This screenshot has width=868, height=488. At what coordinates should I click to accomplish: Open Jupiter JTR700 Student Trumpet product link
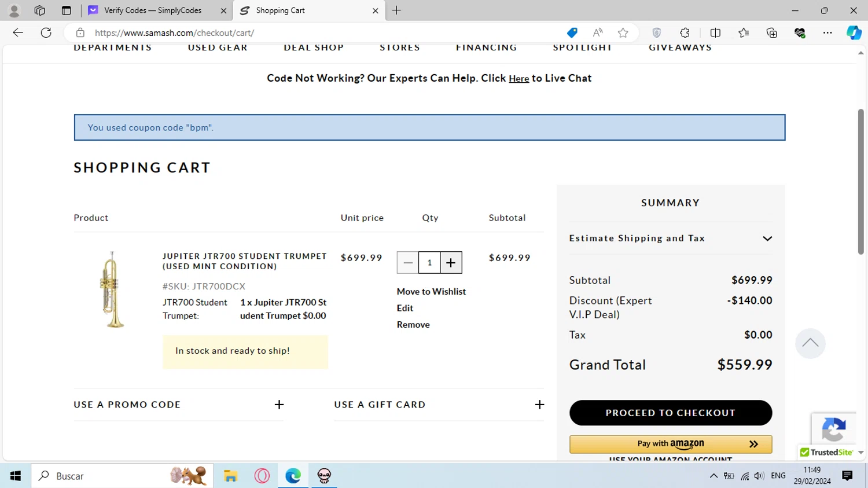[245, 261]
